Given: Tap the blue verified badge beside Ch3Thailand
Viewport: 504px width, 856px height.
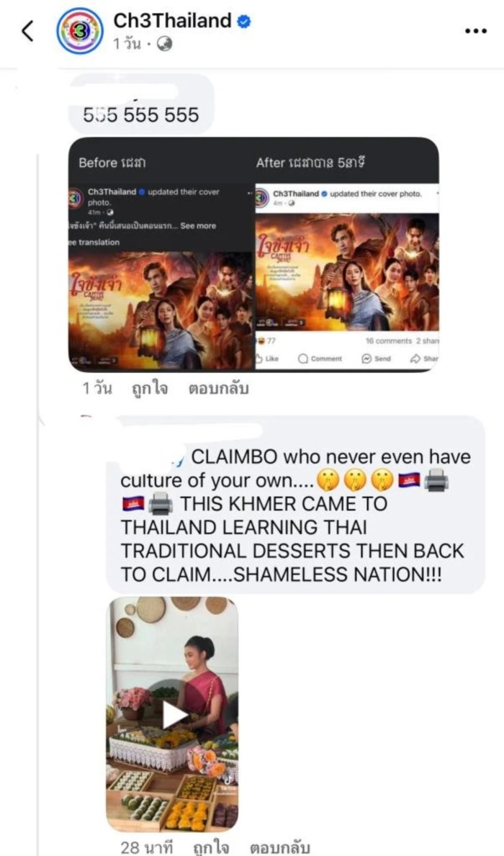Looking at the screenshot, I should coord(244,22).
